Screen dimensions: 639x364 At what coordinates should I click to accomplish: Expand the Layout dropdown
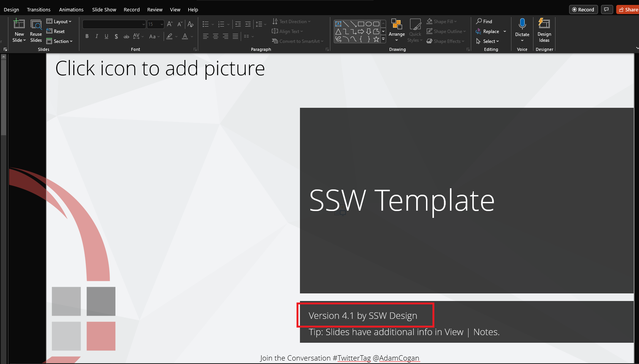(x=59, y=22)
